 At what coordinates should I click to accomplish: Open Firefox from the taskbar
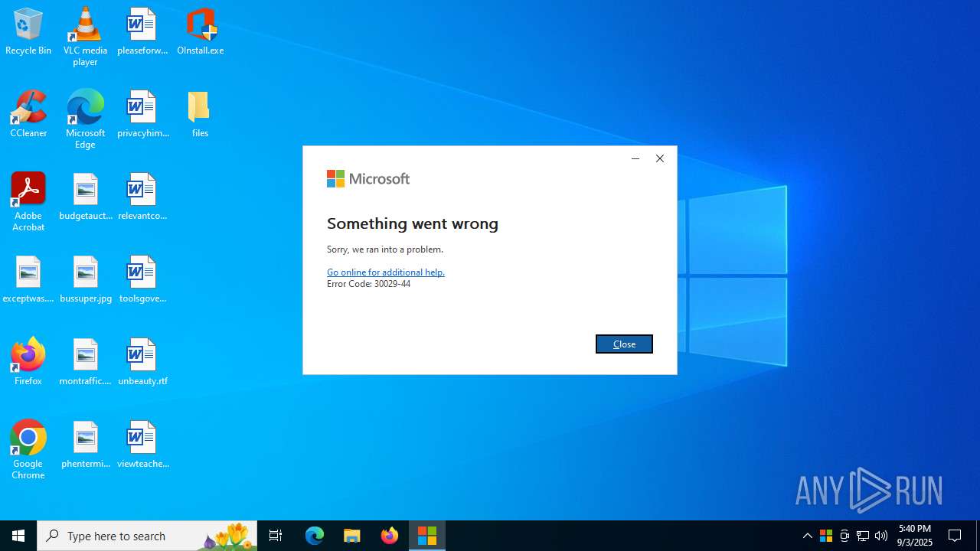[390, 536]
